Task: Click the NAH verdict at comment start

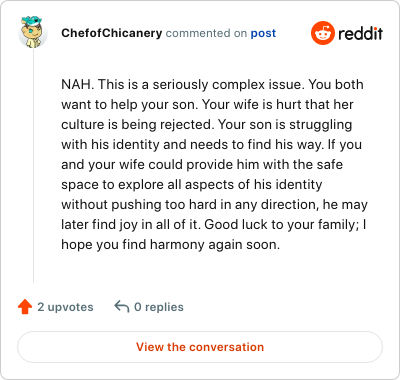Action: [x=76, y=84]
